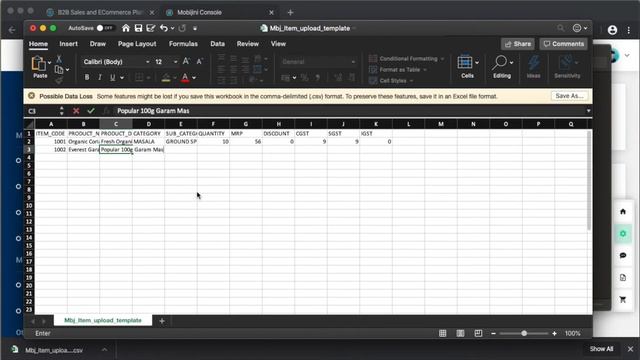Image resolution: width=640 pixels, height=360 pixels.
Task: Expand the undo history arrow
Action: (172, 29)
